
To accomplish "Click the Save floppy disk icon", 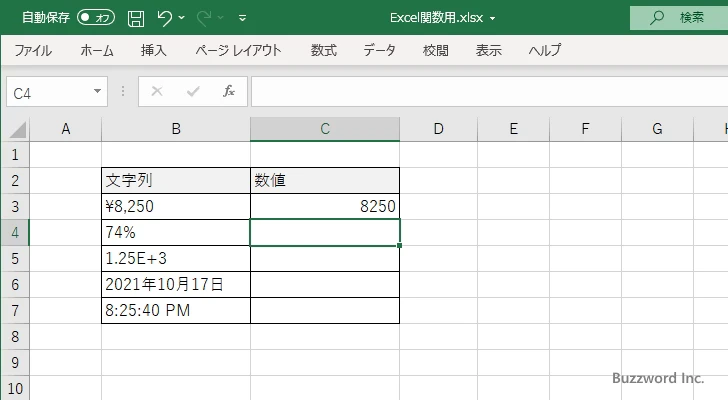I will 136,18.
